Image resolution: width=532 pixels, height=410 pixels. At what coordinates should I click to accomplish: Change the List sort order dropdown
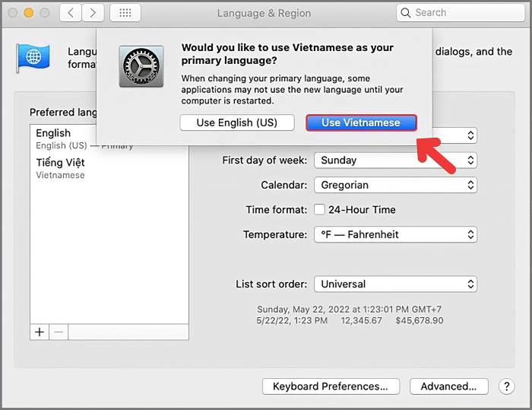pos(395,284)
